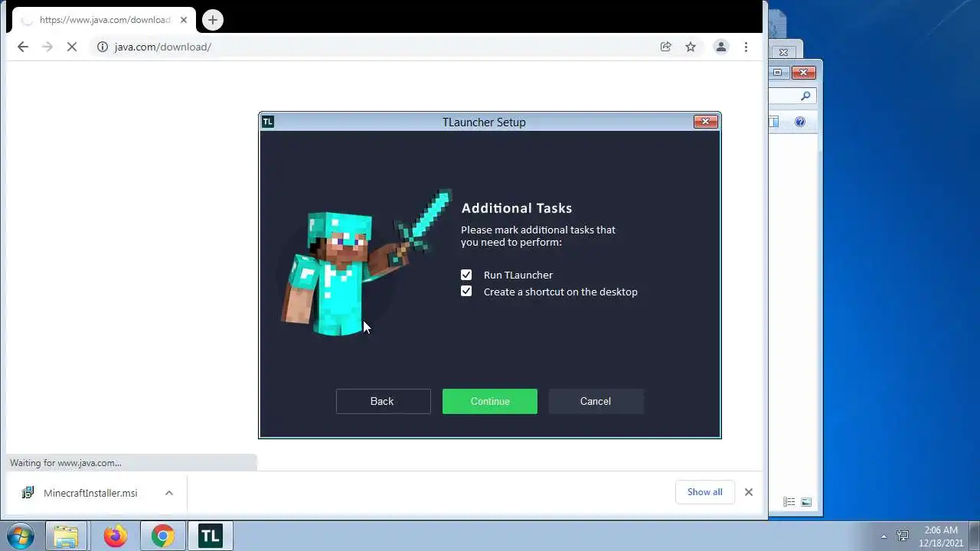The height and width of the screenshot is (551, 980).
Task: Maximize the background Explorer window
Action: click(x=778, y=73)
